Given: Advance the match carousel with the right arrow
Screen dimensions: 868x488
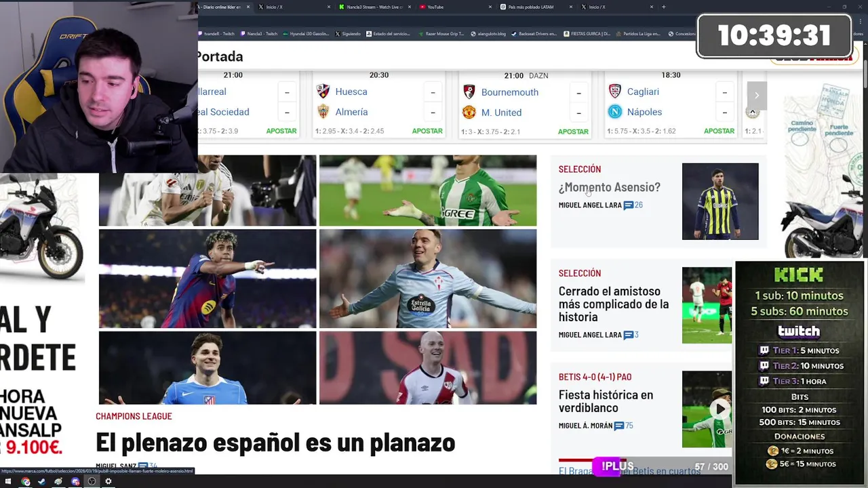Looking at the screenshot, I should (x=757, y=96).
